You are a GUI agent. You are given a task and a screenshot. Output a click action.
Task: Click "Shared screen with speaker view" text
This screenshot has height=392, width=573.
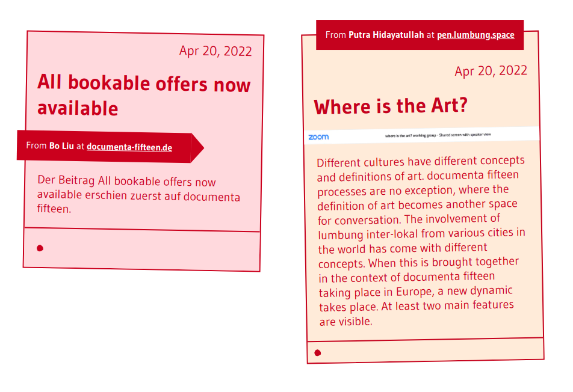click(465, 135)
